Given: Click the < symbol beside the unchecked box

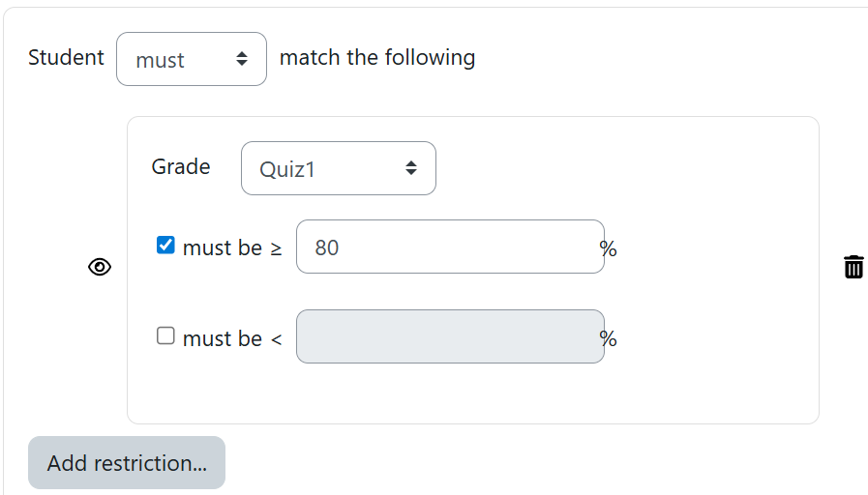Looking at the screenshot, I should (x=276, y=338).
